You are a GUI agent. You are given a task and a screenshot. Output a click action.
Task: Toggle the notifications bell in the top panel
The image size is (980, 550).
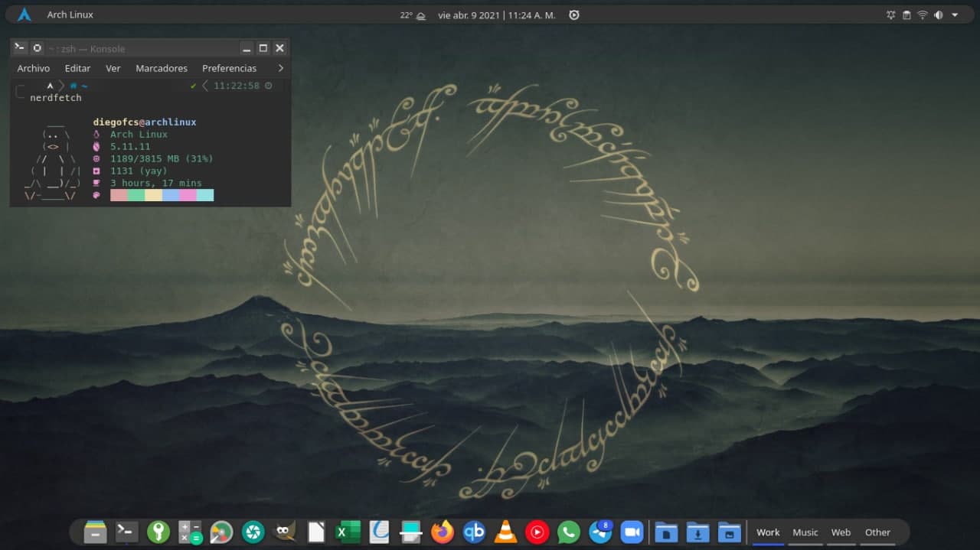click(890, 15)
